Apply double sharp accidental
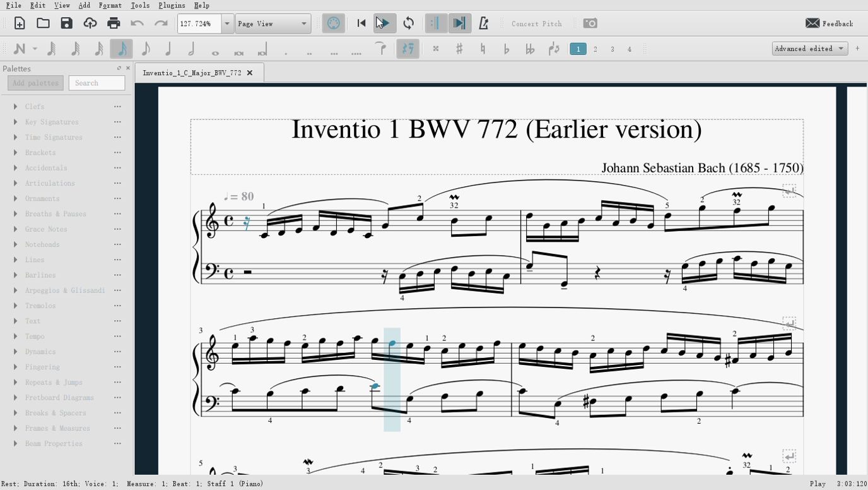Image resolution: width=868 pixels, height=490 pixels. pyautogui.click(x=436, y=49)
